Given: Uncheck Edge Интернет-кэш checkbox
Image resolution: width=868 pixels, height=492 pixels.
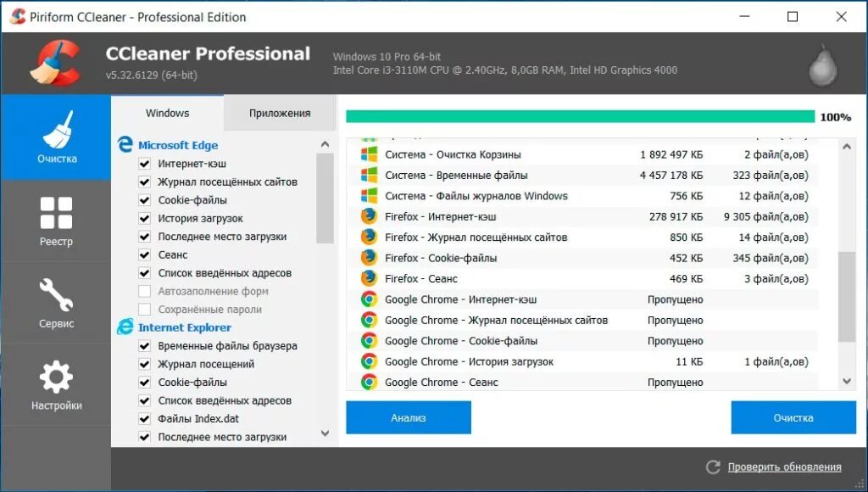Looking at the screenshot, I should (x=144, y=164).
